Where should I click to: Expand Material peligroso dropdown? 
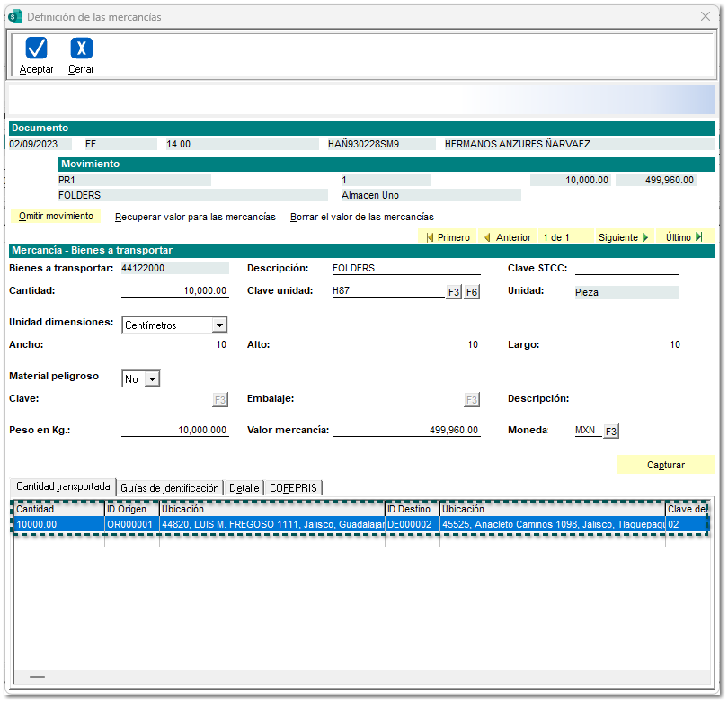(x=151, y=379)
